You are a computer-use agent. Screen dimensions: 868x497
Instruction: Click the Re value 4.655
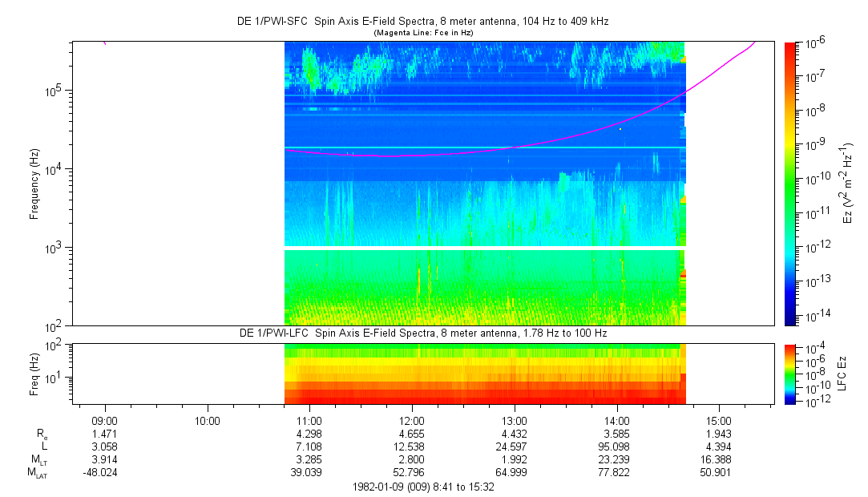412,434
